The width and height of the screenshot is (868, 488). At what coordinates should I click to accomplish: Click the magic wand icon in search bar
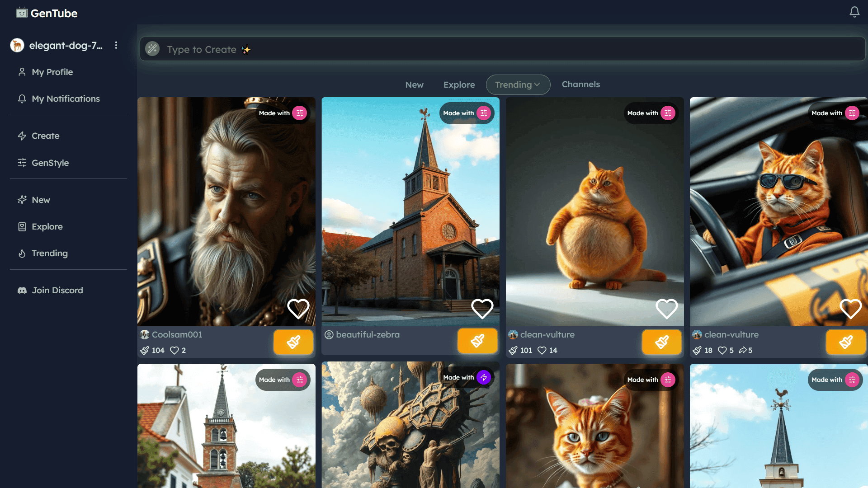click(x=152, y=49)
